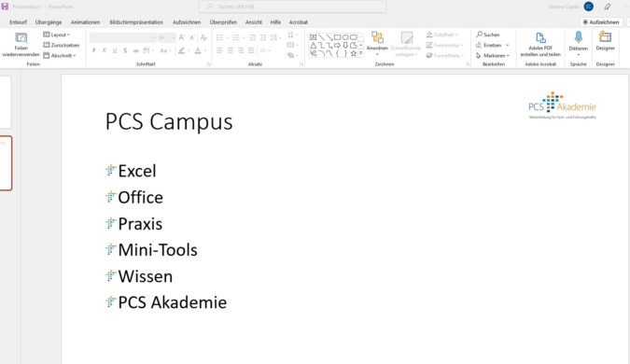The height and width of the screenshot is (364, 630).
Task: Select the right arrow shape
Action: pyautogui.click(x=337, y=46)
